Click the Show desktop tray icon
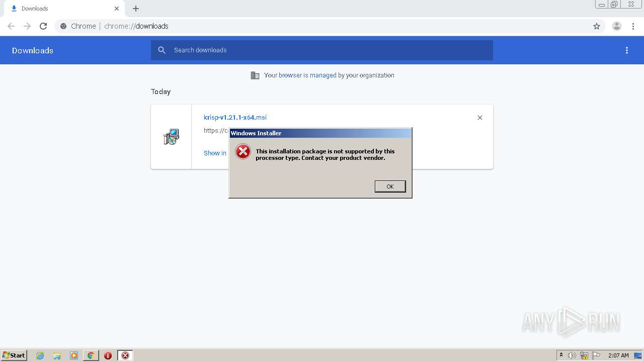Viewport: 644px width, 362px height. click(638, 355)
